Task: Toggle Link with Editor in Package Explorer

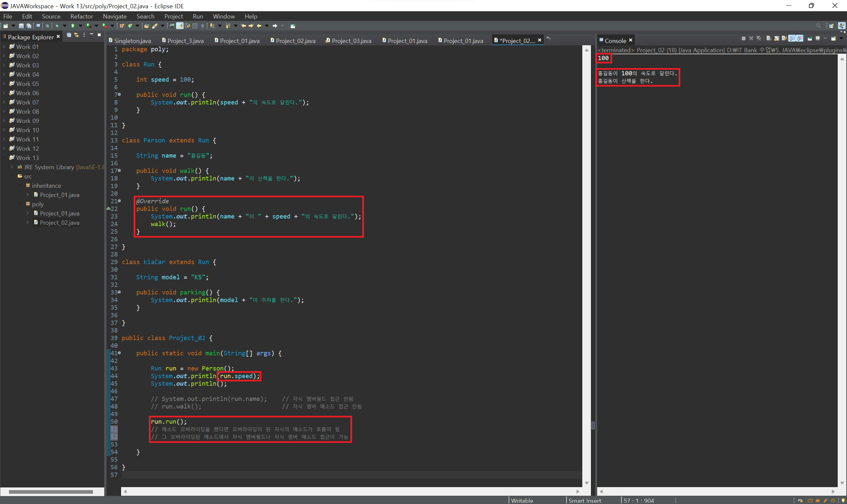Action: click(x=76, y=35)
